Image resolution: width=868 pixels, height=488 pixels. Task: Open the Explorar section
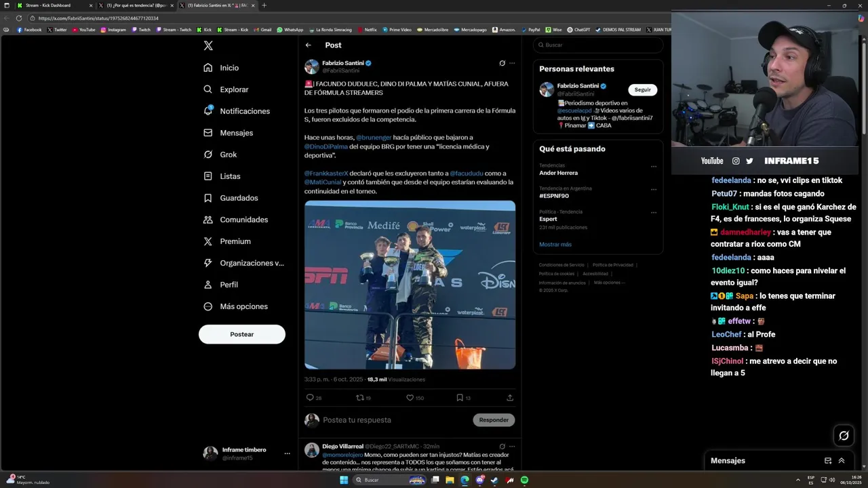pos(226,89)
